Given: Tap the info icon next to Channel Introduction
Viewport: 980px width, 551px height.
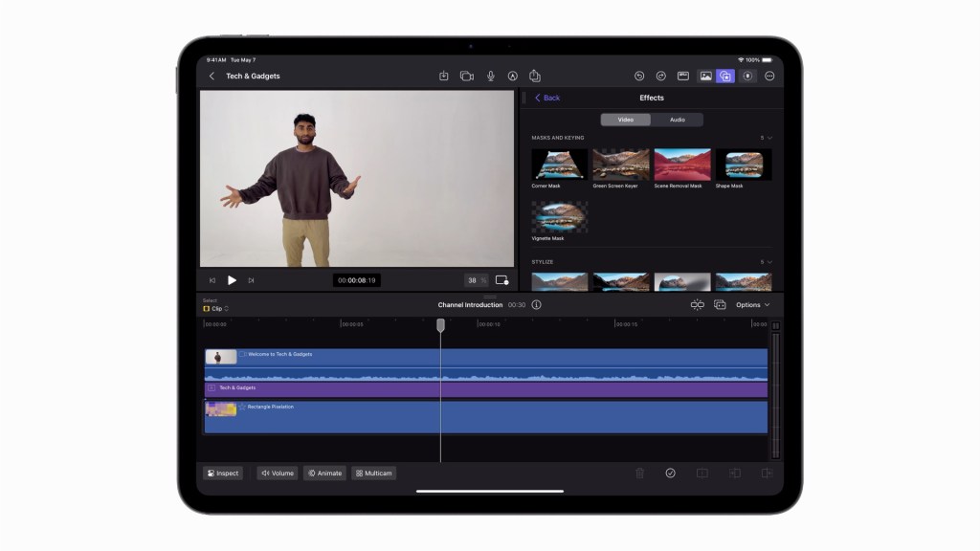Looking at the screenshot, I should tap(536, 304).
